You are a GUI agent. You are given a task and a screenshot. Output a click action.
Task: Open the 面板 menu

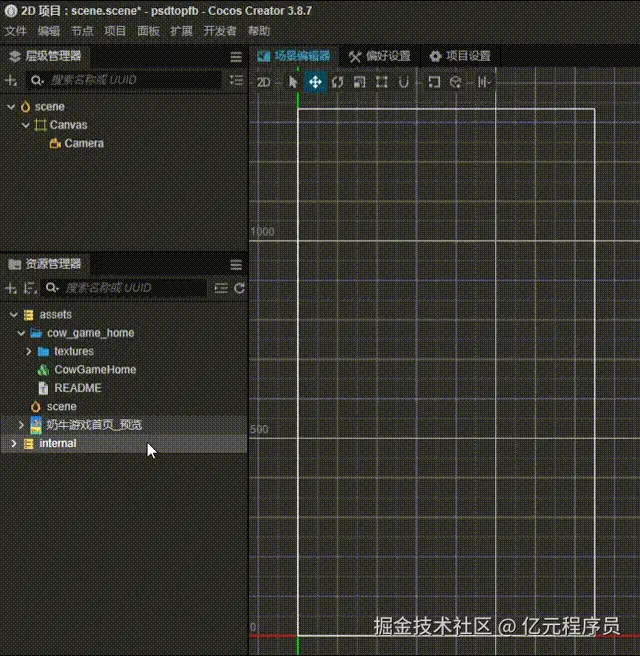[148, 31]
